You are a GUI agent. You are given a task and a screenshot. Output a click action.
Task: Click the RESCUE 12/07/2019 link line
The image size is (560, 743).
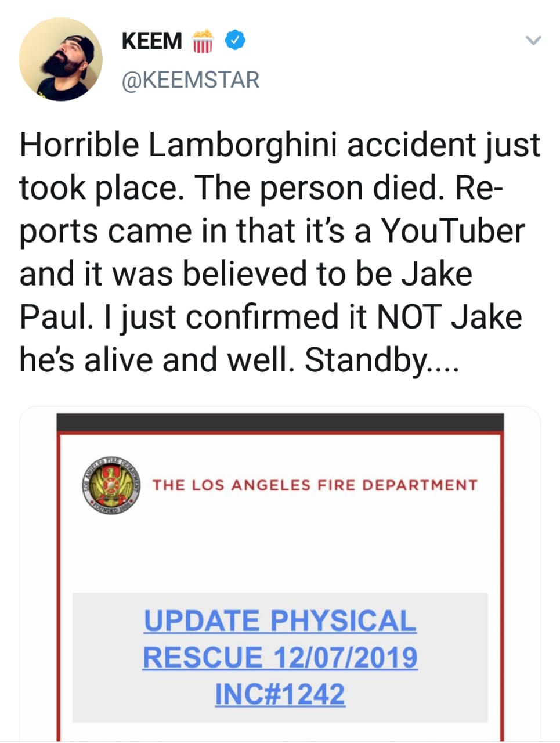pyautogui.click(x=280, y=658)
